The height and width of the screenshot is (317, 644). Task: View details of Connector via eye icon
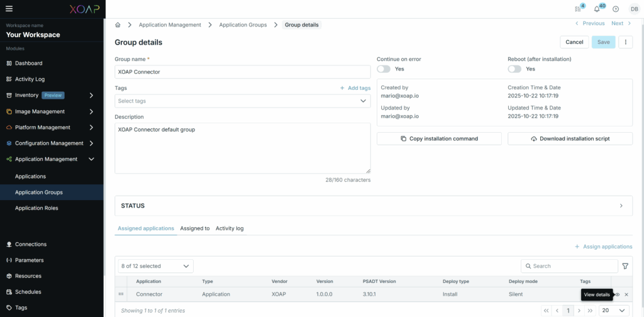coord(617,294)
